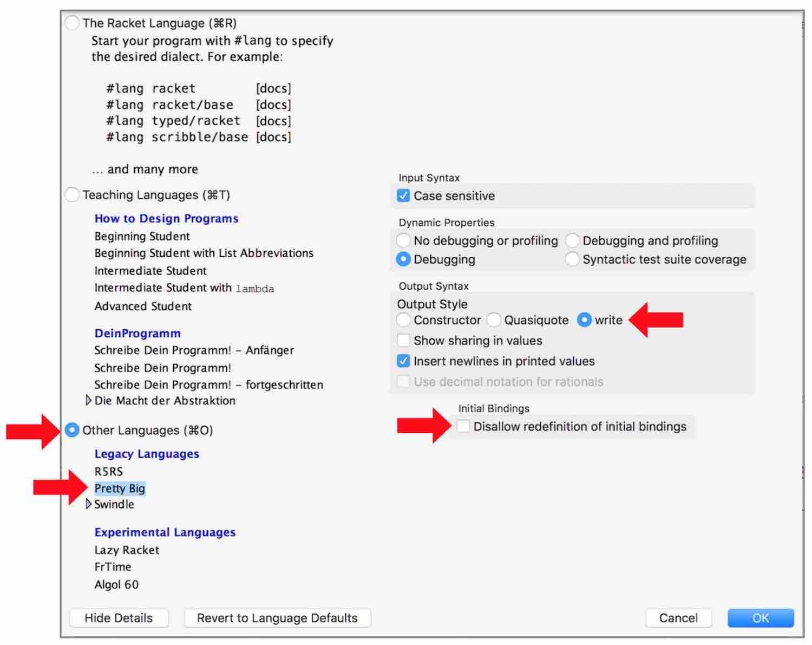
Task: Pick Lazy Racket language
Action: click(x=127, y=550)
